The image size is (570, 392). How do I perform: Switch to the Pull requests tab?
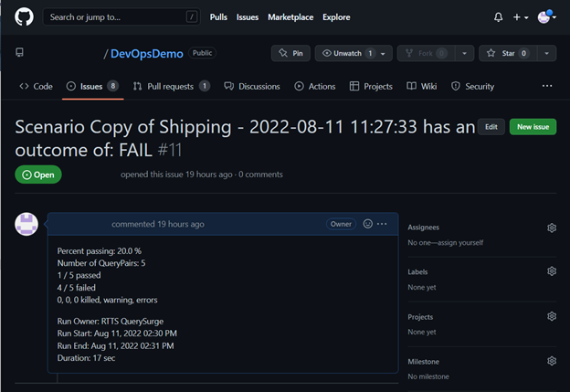[171, 86]
